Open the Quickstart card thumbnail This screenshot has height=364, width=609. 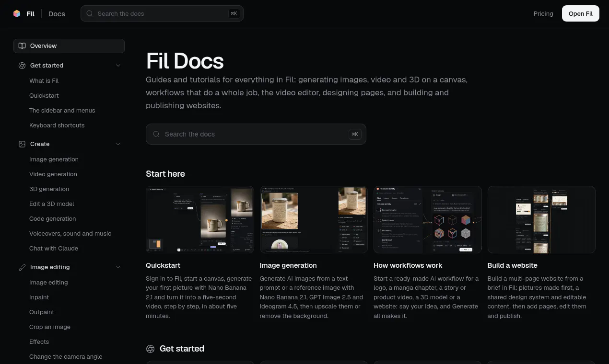[x=200, y=219]
